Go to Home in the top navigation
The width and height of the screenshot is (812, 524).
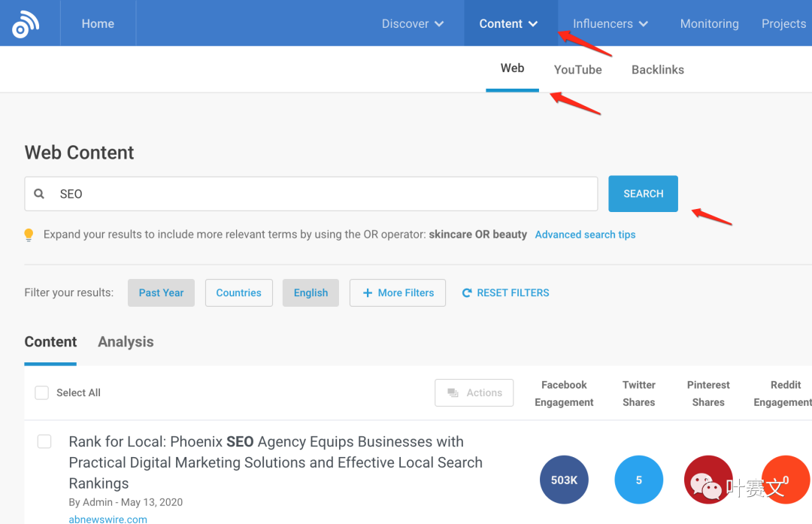point(98,24)
